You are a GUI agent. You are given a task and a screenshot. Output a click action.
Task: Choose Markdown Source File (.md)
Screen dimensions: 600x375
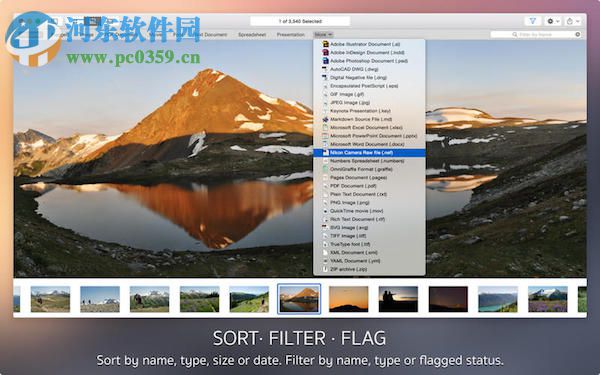(369, 119)
